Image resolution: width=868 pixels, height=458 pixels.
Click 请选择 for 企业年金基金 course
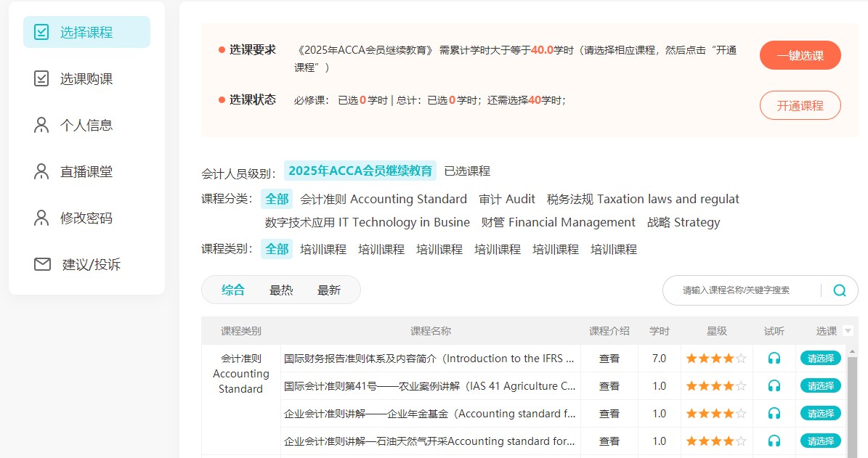coord(820,413)
